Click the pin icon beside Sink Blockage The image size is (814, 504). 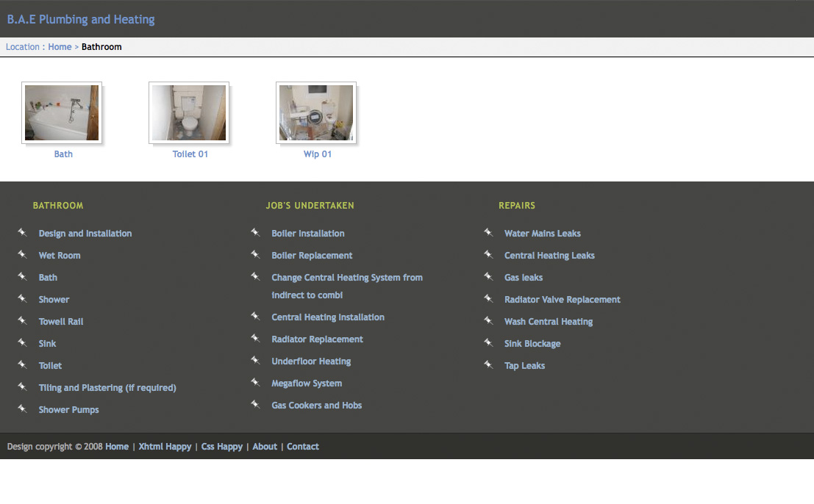pyautogui.click(x=488, y=342)
